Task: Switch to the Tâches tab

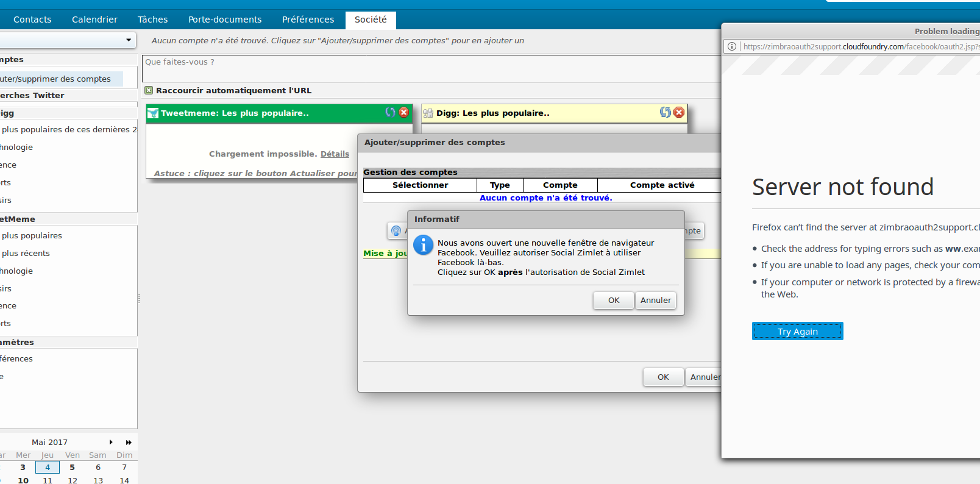Action: coord(152,20)
